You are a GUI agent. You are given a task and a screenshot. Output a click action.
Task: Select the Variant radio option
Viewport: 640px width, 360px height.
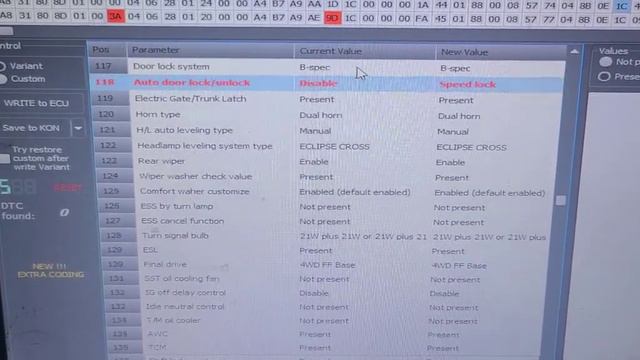[x=2, y=66]
